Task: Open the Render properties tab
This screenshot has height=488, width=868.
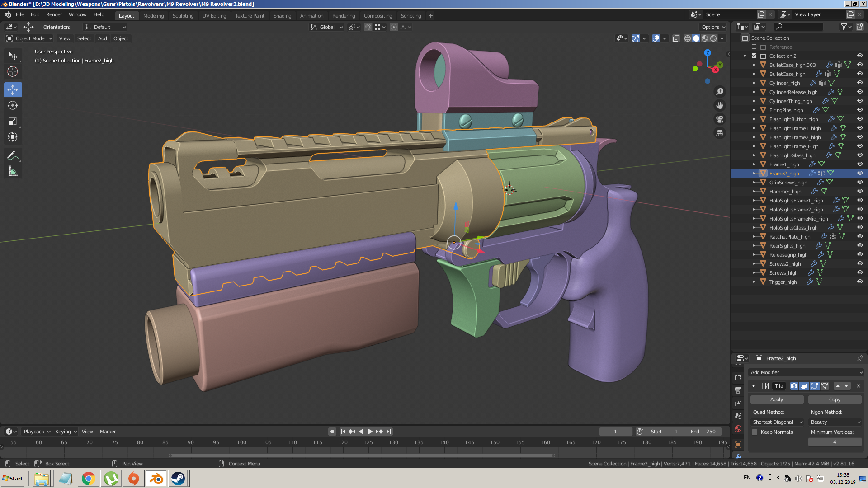Action: click(738, 377)
